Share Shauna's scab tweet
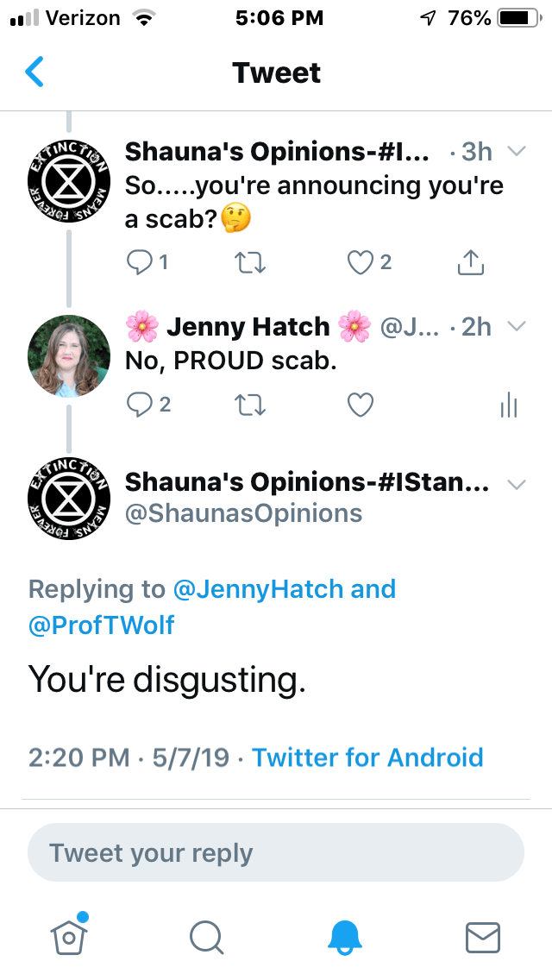The width and height of the screenshot is (552, 980). coord(470,263)
